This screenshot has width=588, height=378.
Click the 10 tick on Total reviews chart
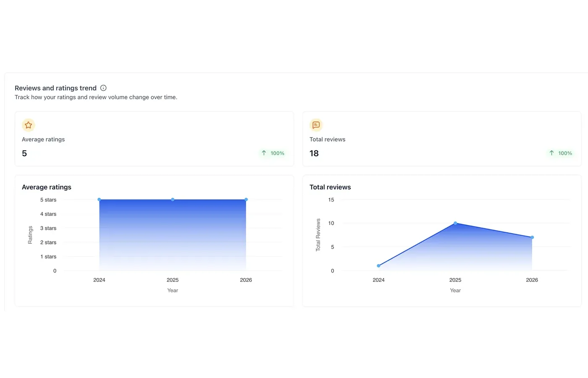pyautogui.click(x=331, y=223)
